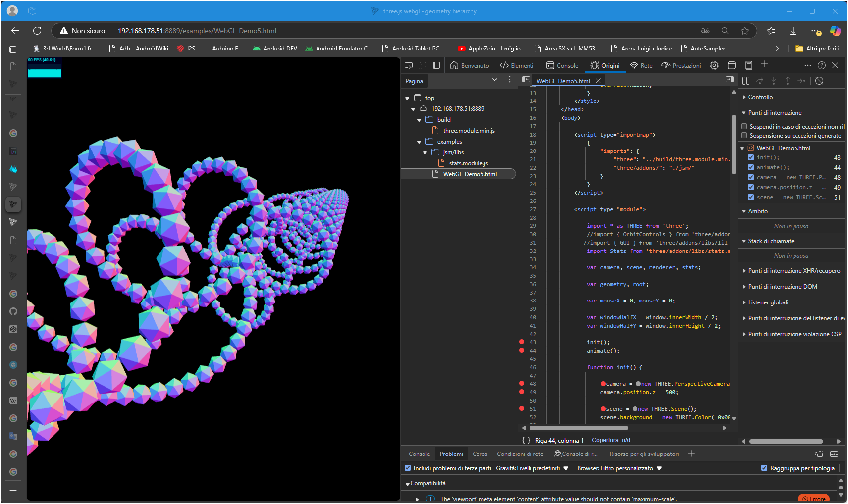This screenshot has width=848, height=504.
Task: Open three.module.min.js in file tree
Action: tap(469, 131)
